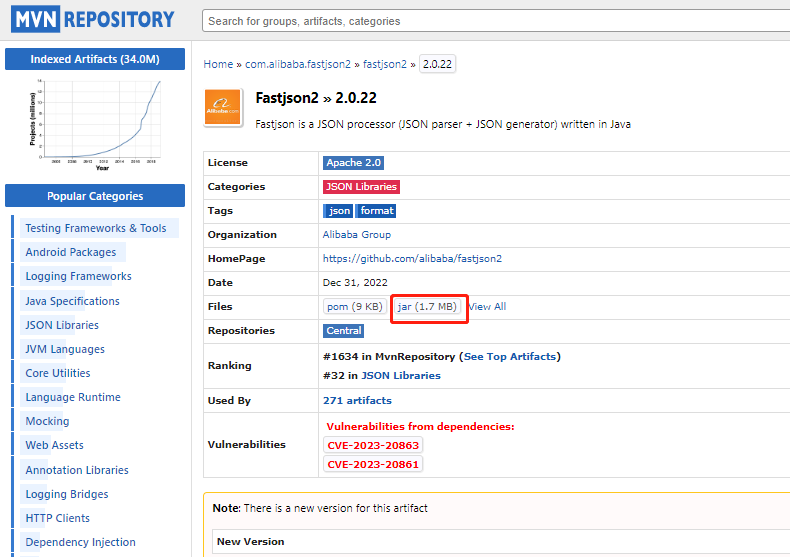Open com.alibaba.fastjson2 breadcrumb link

[298, 64]
